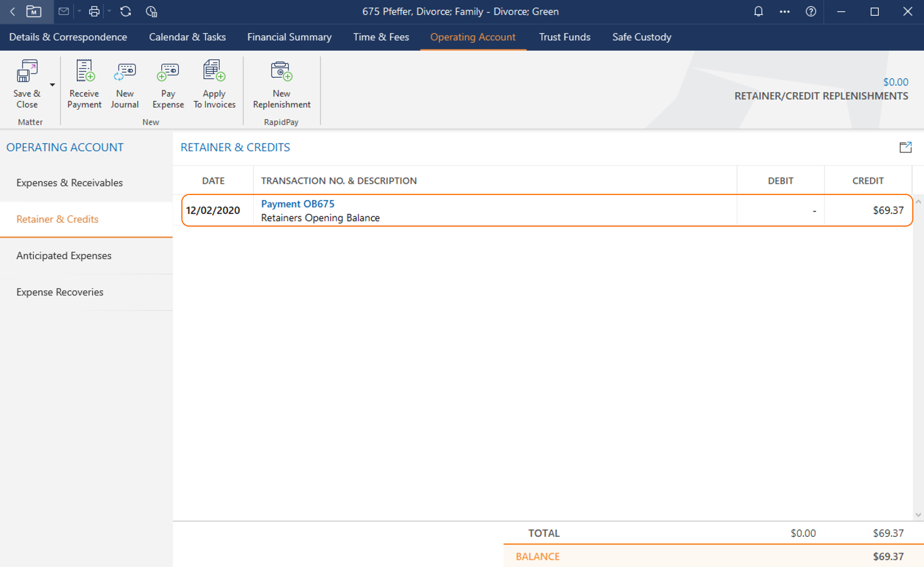The height and width of the screenshot is (567, 924).
Task: Switch to the Trust Funds tab
Action: pyautogui.click(x=564, y=37)
